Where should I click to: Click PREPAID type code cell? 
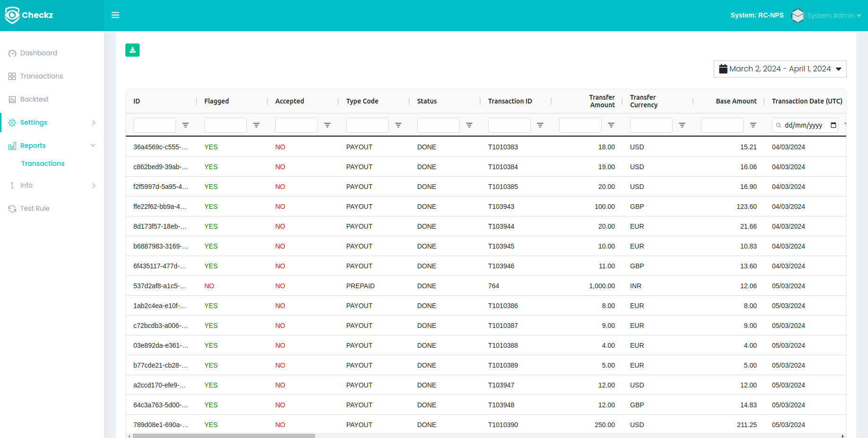click(x=360, y=286)
